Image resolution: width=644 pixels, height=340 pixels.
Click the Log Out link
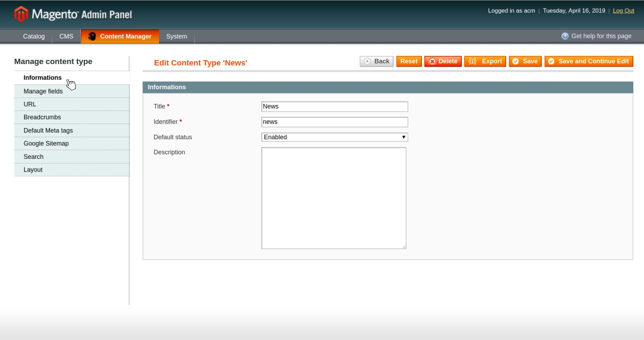coord(623,11)
